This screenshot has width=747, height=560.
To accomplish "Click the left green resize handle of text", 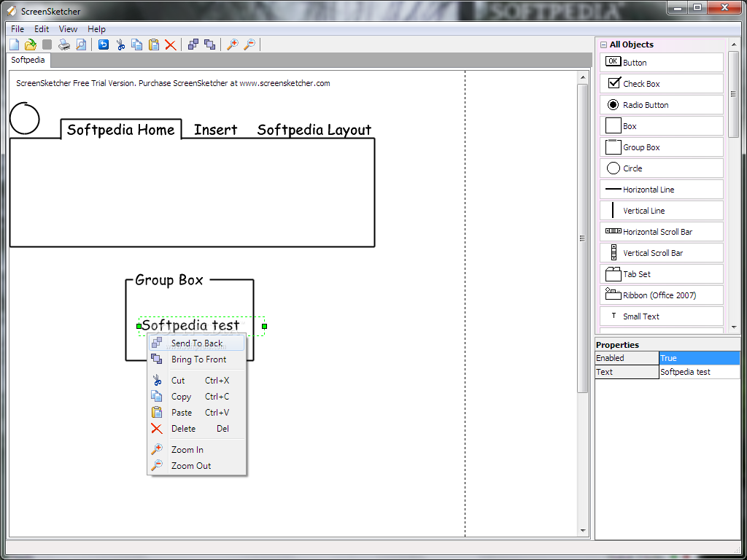I will click(x=139, y=326).
